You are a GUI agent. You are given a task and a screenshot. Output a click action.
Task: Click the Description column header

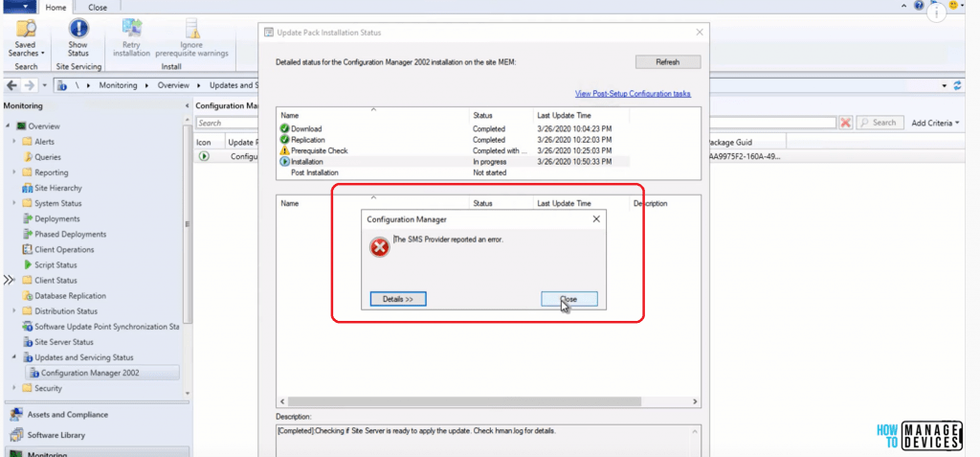(650, 203)
